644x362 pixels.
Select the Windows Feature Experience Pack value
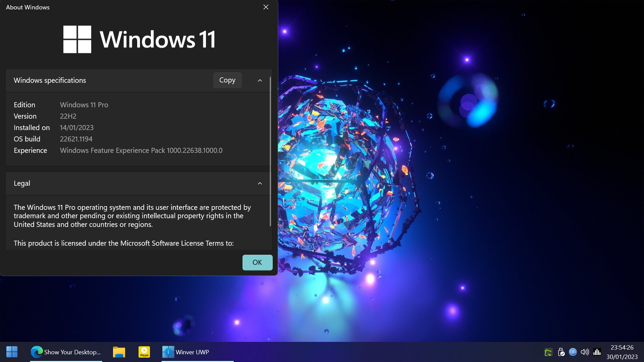point(141,150)
